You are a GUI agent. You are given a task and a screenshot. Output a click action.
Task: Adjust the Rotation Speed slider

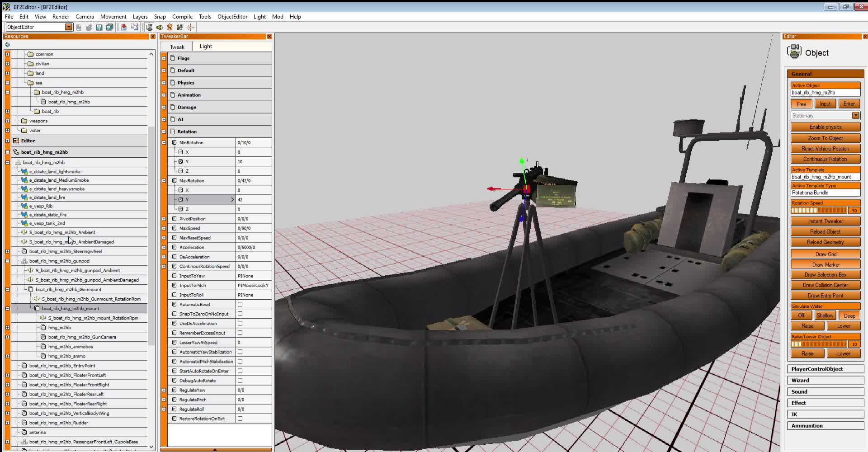(x=819, y=210)
